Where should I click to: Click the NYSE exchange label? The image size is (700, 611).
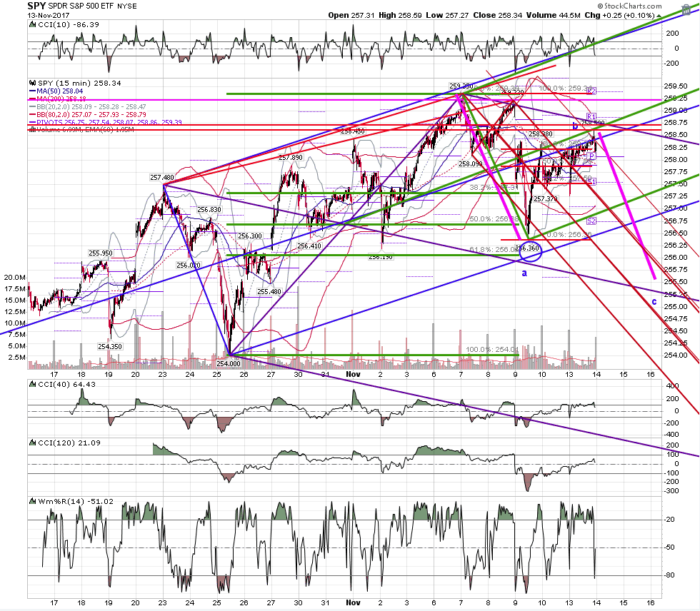pos(127,6)
